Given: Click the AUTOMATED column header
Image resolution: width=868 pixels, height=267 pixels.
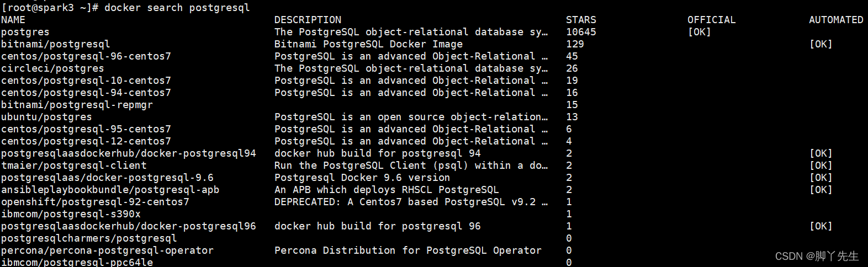Looking at the screenshot, I should 836,20.
